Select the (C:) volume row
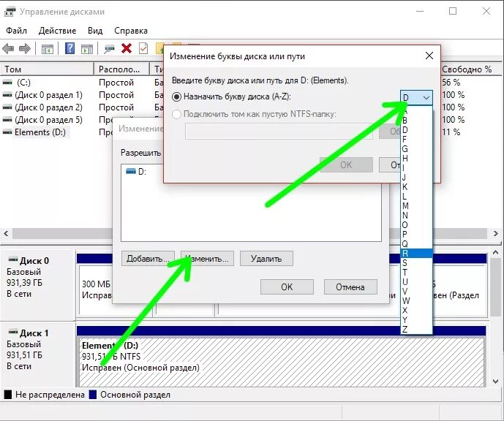 pyautogui.click(x=24, y=83)
